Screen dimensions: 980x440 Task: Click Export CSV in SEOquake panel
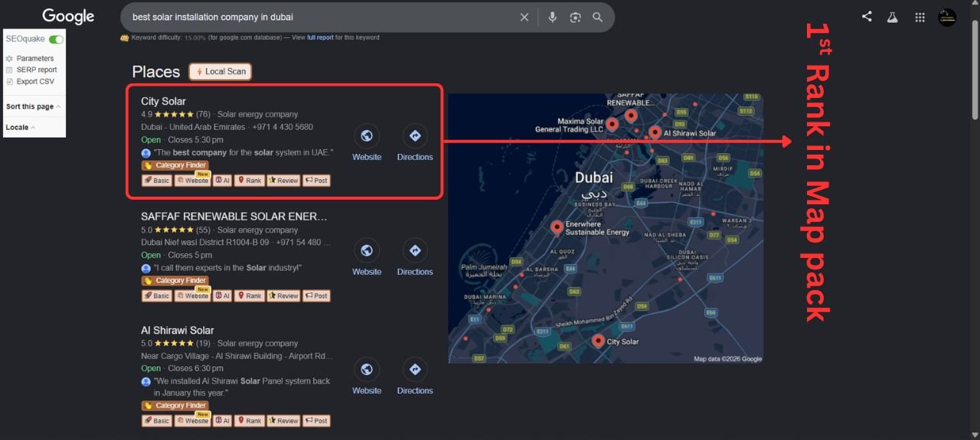point(35,81)
